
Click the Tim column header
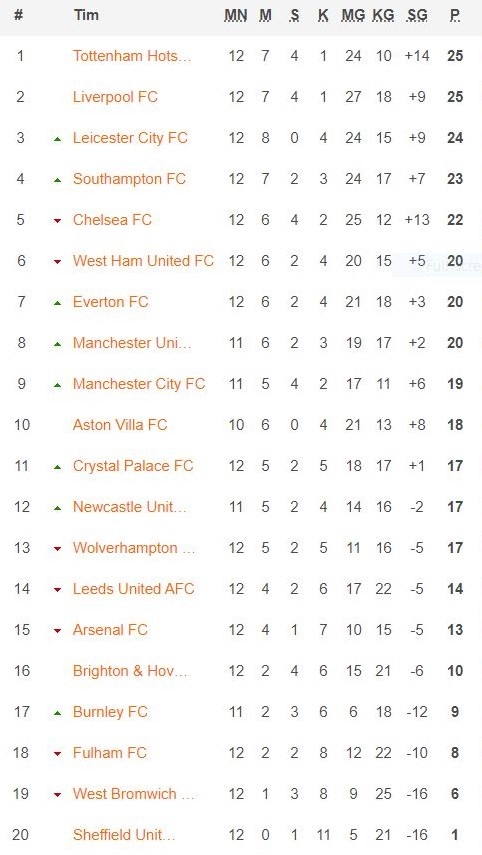click(86, 15)
